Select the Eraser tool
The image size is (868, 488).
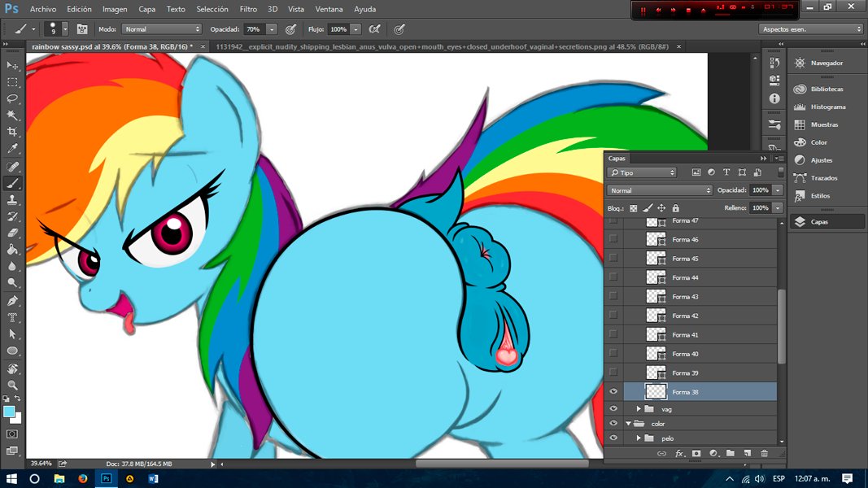point(12,233)
